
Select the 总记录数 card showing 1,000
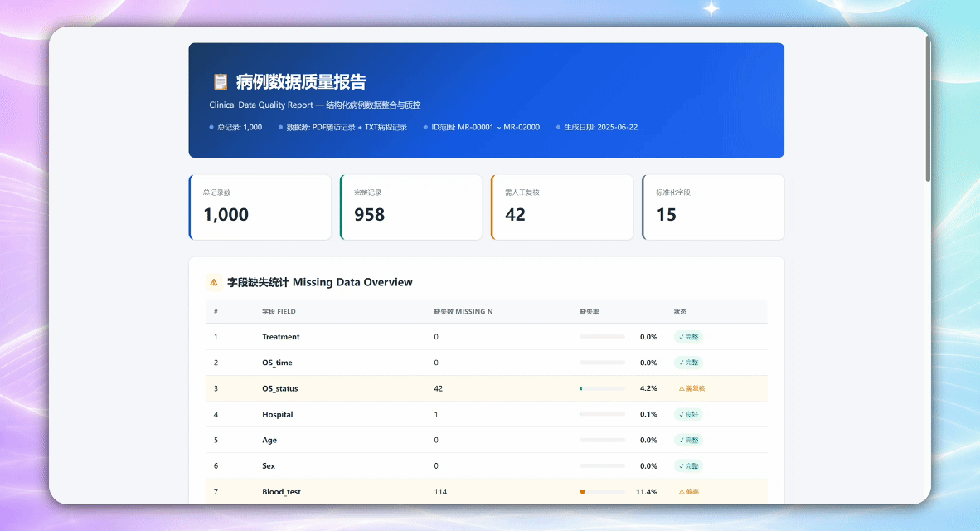[260, 207]
